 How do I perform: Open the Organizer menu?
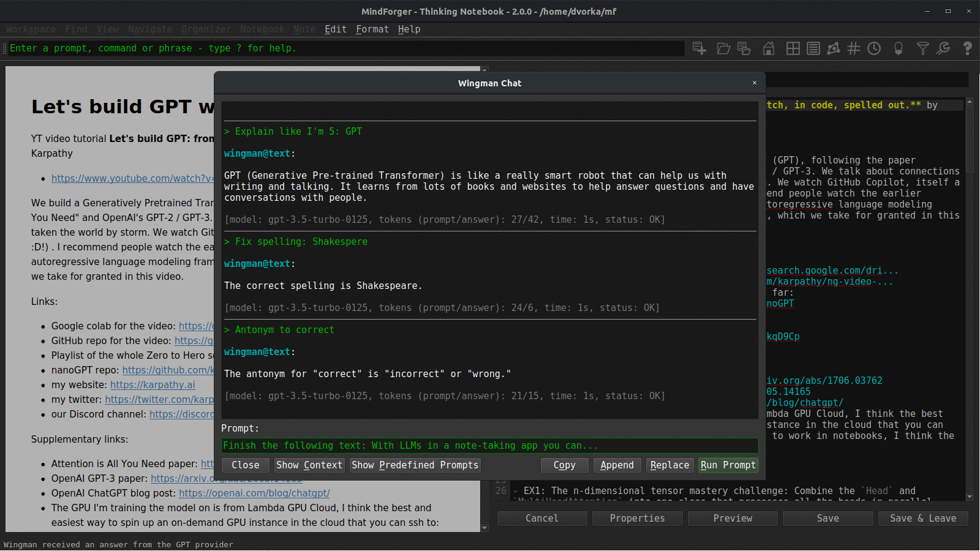(206, 29)
